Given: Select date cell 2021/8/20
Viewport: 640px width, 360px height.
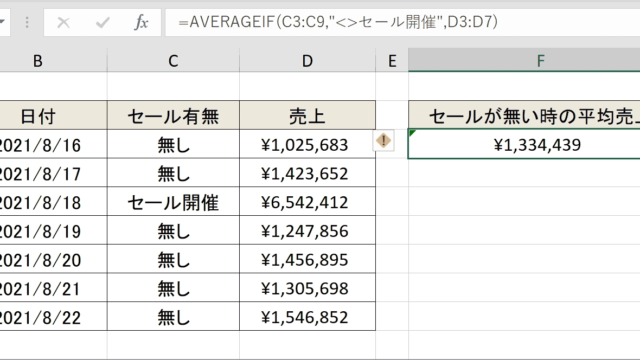Looking at the screenshot, I should [53, 259].
